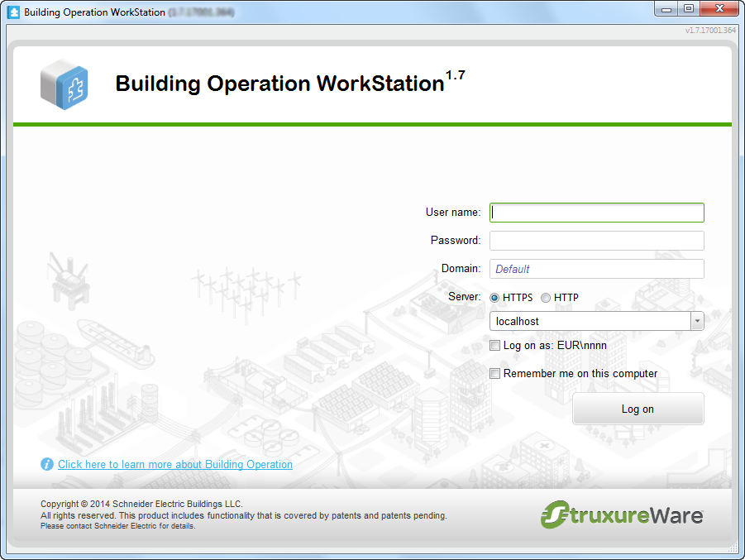Select the HTTP server protocol
The height and width of the screenshot is (560, 745).
[546, 298]
